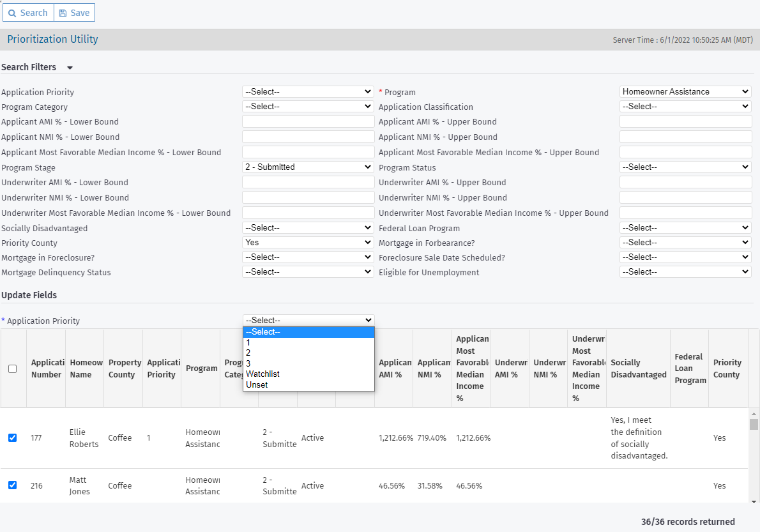Check the header checkbox to select all records

coord(13,368)
